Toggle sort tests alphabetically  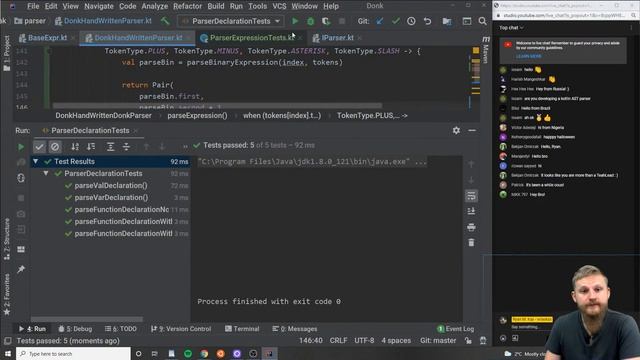[x=75, y=147]
